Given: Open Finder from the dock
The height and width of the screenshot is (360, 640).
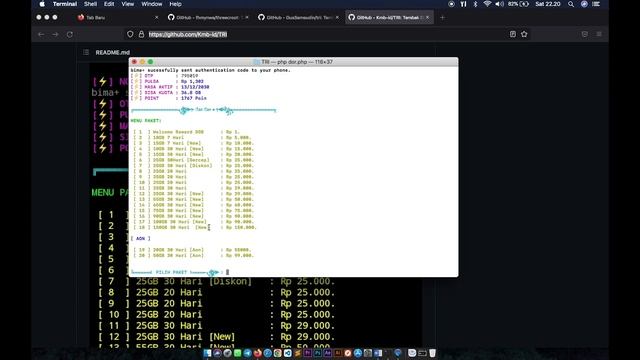Looking at the screenshot, I should click(x=207, y=353).
